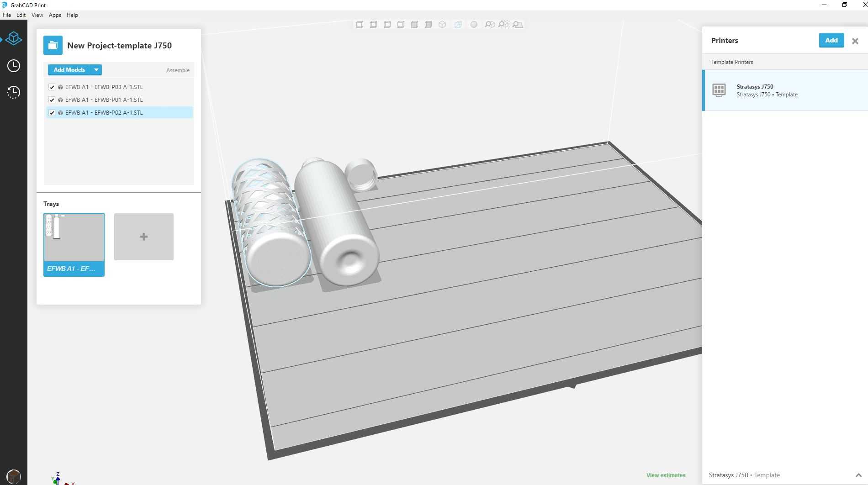868x485 pixels.
Task: Select the EFWB-P01 A-1.STL model row
Action: (119, 100)
